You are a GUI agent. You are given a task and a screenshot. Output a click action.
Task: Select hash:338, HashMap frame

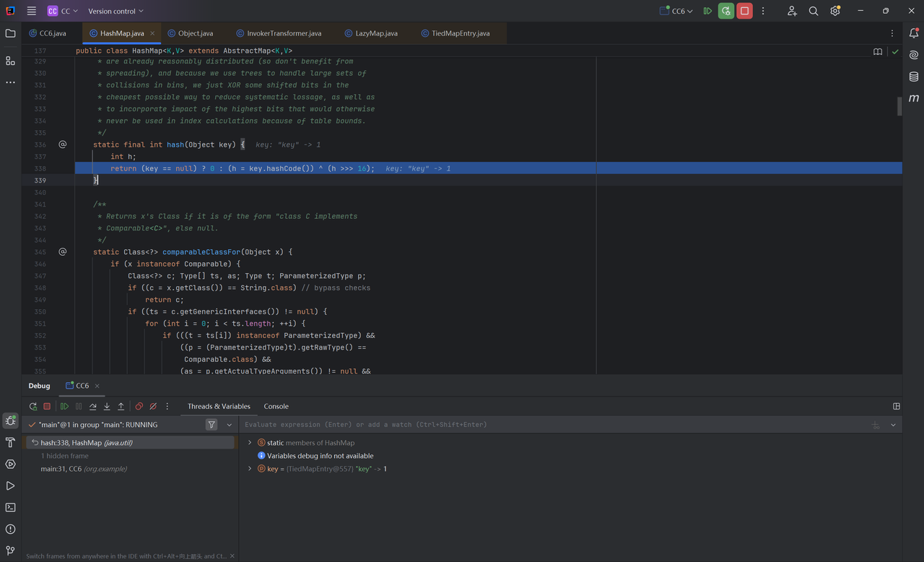130,443
